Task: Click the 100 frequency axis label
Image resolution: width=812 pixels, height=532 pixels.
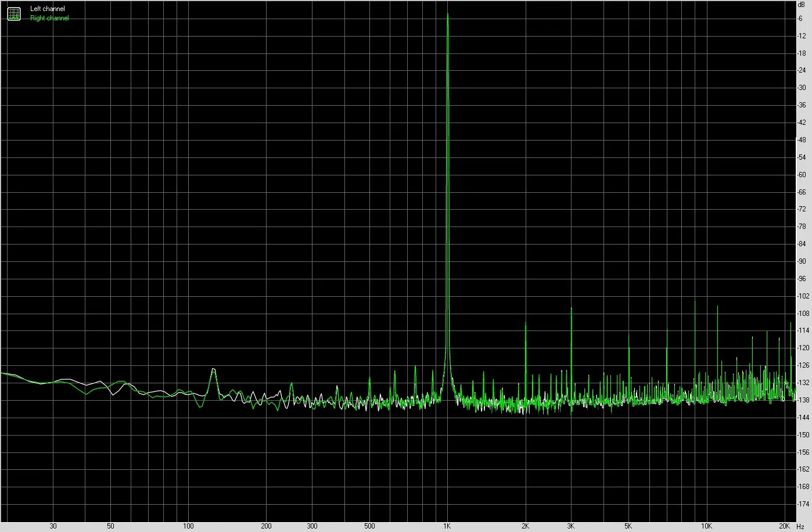Action: 188,526
